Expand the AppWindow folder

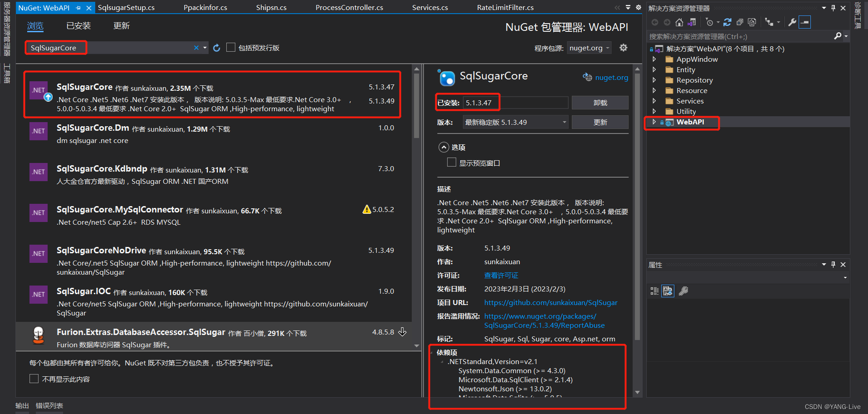tap(654, 59)
